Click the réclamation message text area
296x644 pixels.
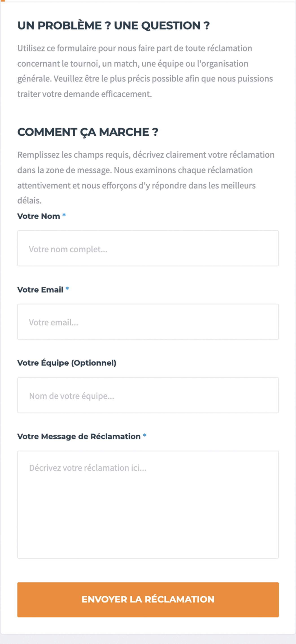[x=148, y=505]
